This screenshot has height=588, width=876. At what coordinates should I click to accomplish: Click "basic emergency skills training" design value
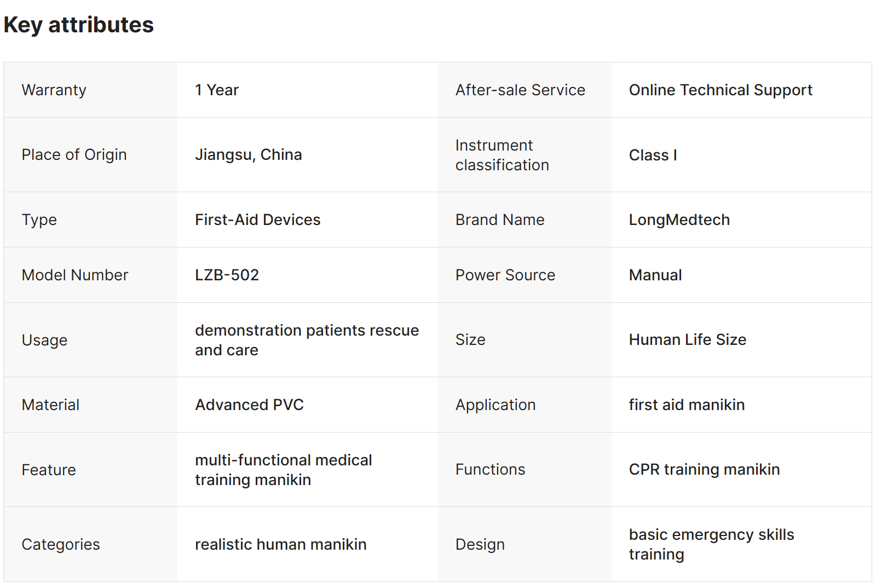coord(711,544)
